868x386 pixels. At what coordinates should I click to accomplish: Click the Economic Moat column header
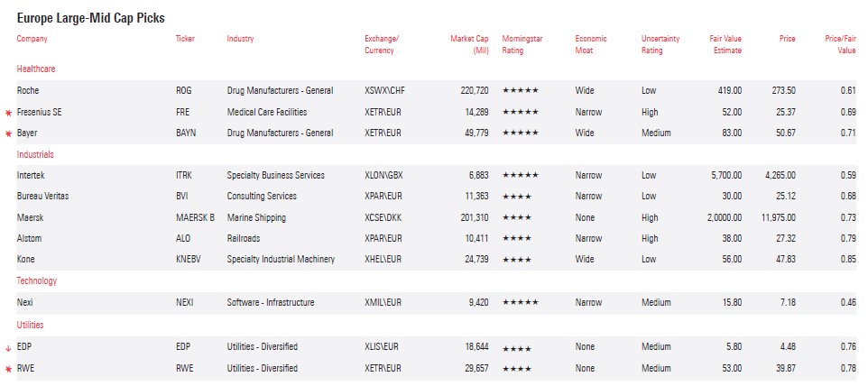coord(591,44)
